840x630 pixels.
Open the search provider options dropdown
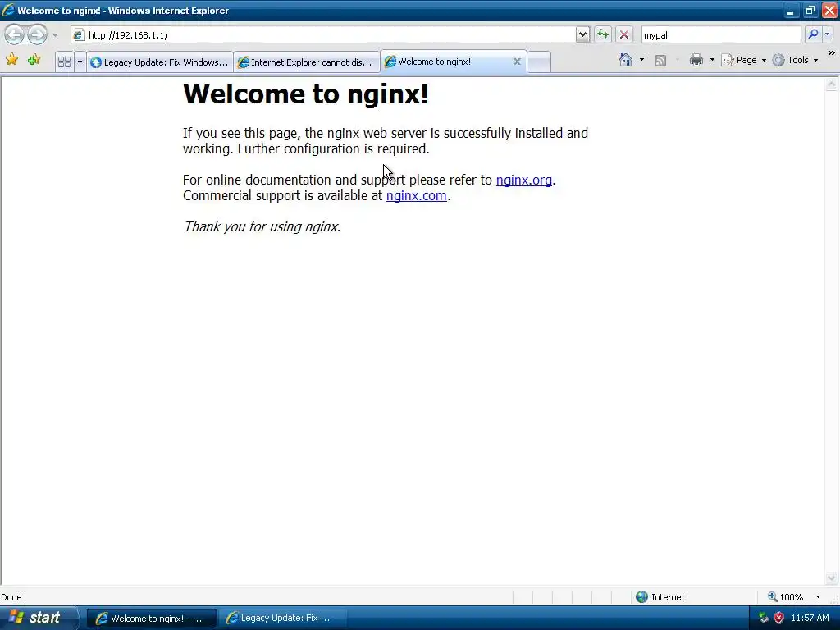click(828, 34)
